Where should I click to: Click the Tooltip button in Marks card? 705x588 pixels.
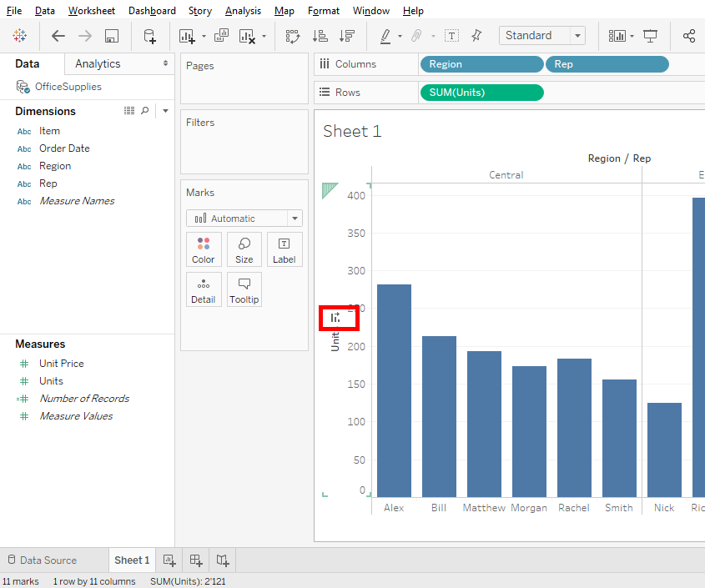click(244, 289)
